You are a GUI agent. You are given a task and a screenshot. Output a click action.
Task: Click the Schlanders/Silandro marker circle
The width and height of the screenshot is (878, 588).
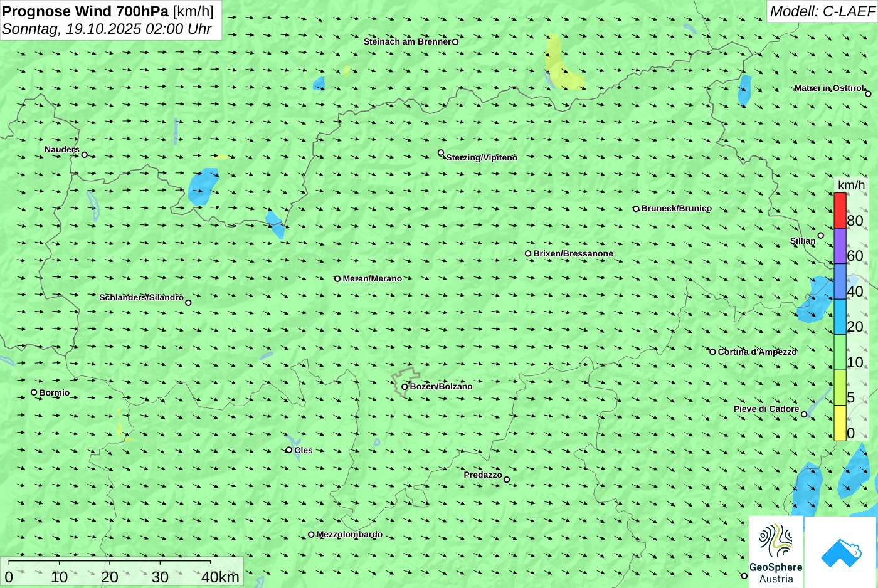point(188,303)
